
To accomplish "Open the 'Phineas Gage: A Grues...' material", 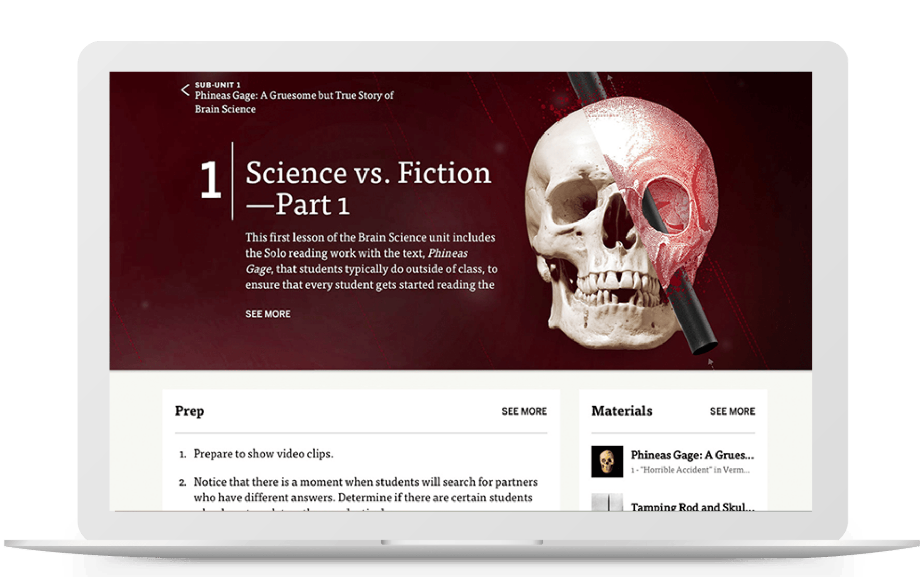I will point(692,455).
